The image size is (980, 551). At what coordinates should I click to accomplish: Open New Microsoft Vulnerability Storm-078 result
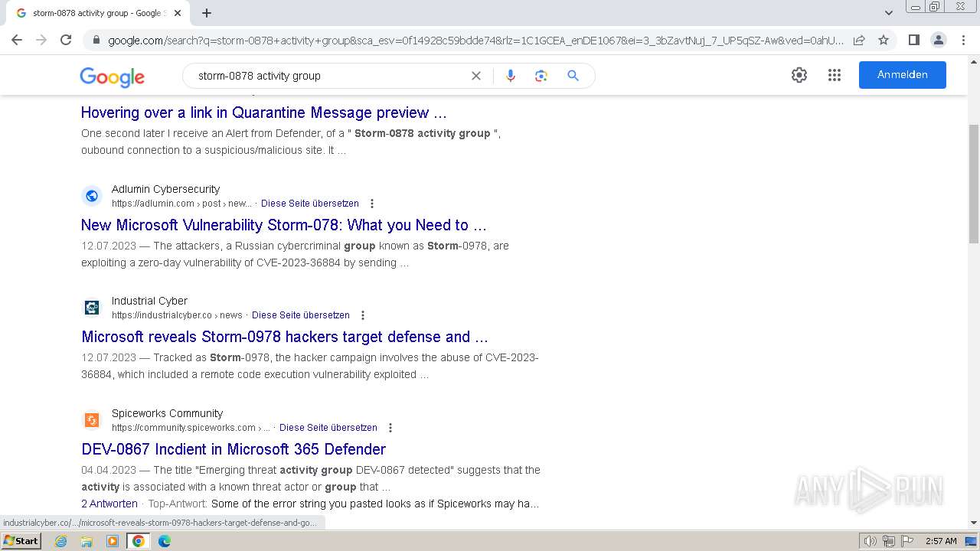284,225
